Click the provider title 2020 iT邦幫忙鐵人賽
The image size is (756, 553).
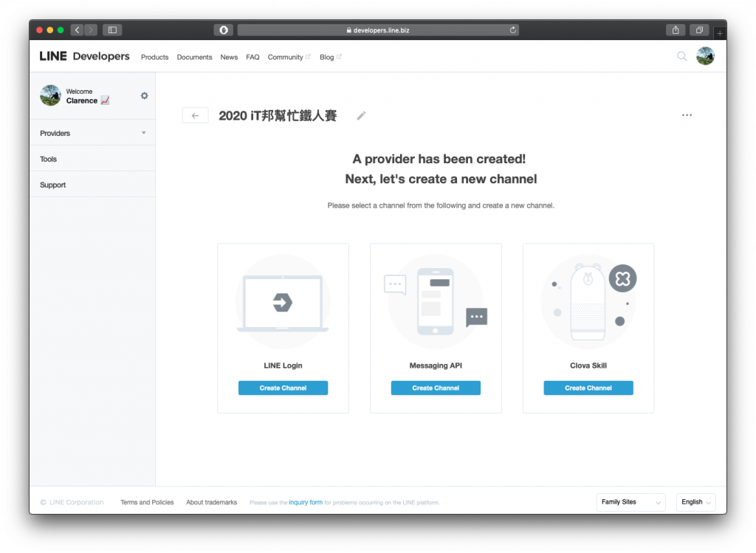click(278, 116)
